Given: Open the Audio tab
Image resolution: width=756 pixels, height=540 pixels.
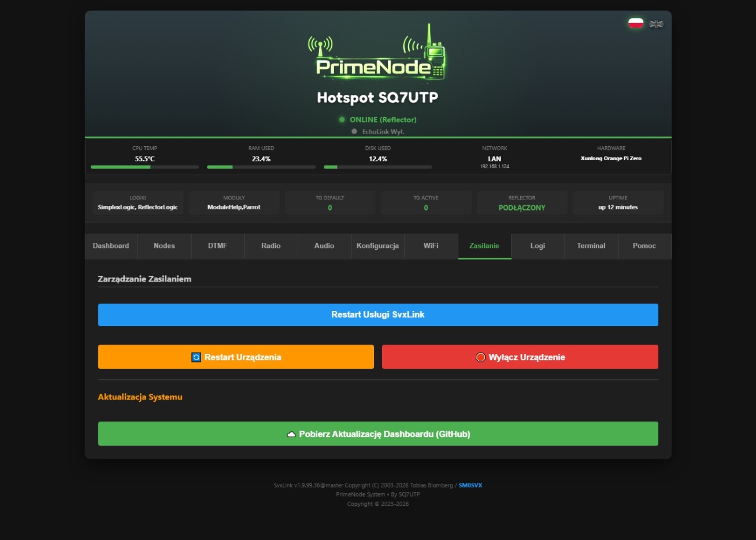Looking at the screenshot, I should pos(324,246).
